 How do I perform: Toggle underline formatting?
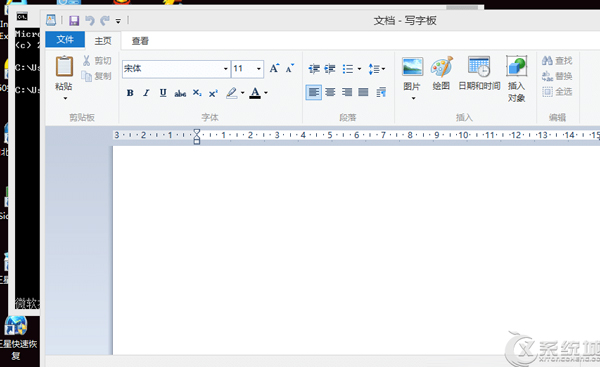click(163, 93)
